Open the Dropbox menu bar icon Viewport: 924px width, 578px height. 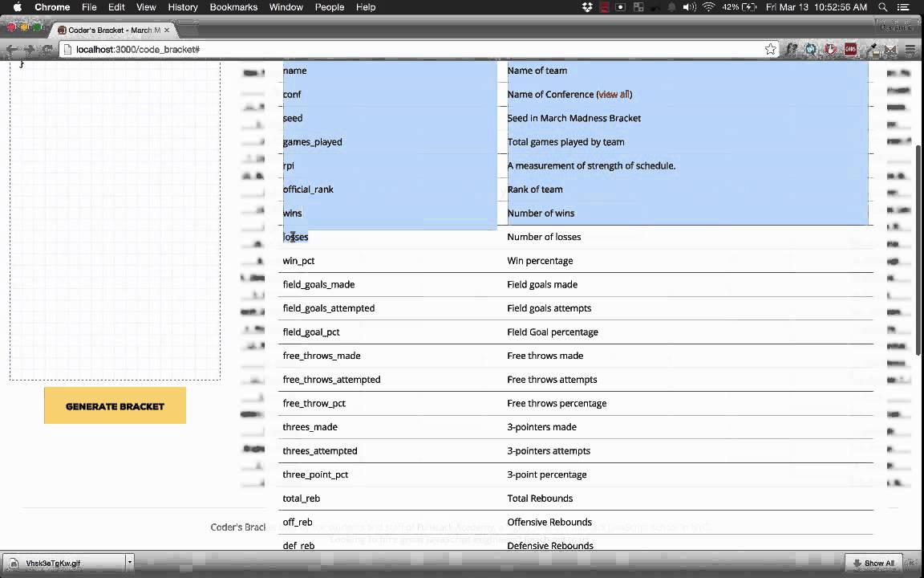coord(586,7)
